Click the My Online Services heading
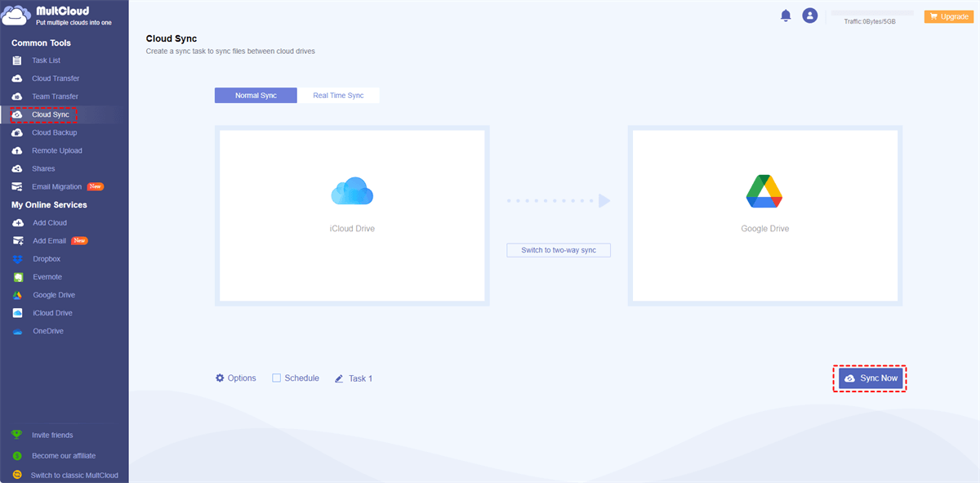 point(49,204)
